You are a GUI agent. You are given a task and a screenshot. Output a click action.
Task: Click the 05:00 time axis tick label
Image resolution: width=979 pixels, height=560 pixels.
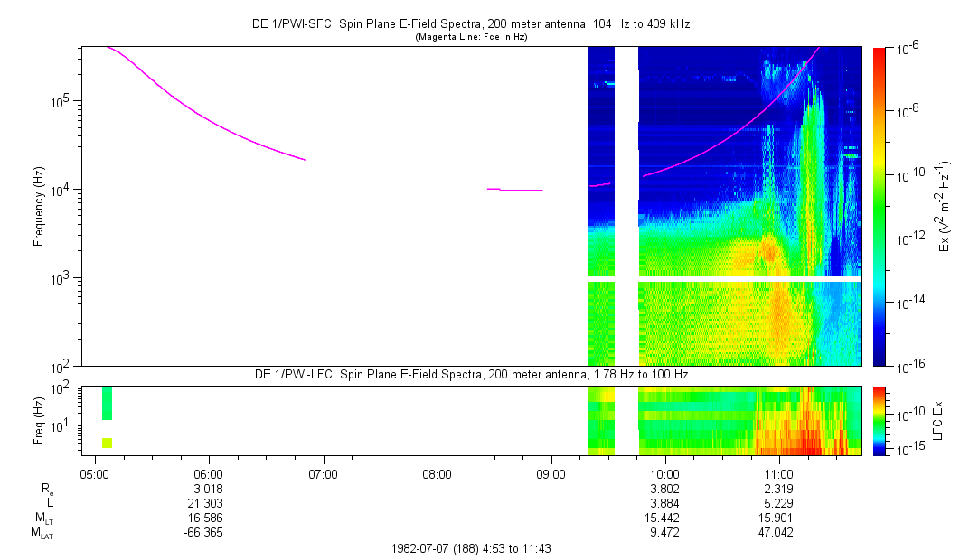pos(94,472)
